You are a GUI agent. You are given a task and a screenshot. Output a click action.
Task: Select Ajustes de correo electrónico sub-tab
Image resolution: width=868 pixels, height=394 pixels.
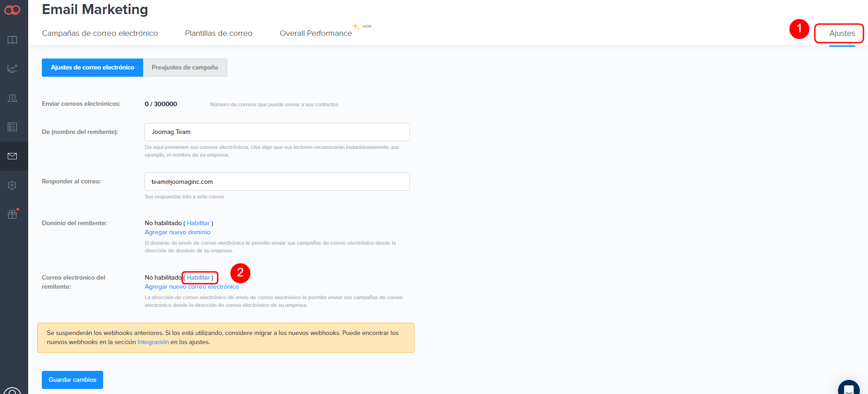pos(92,68)
